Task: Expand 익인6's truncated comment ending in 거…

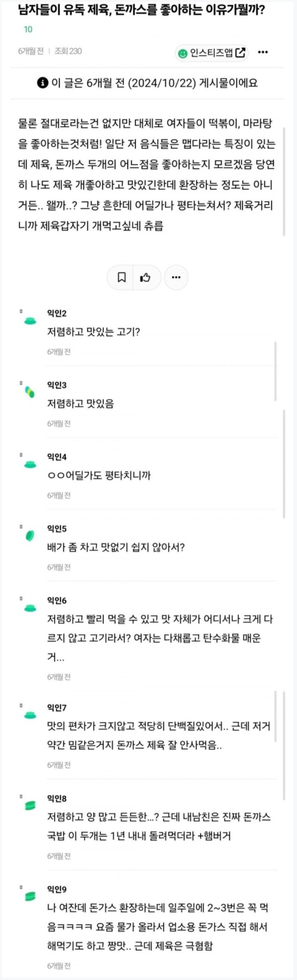Action: click(x=56, y=657)
